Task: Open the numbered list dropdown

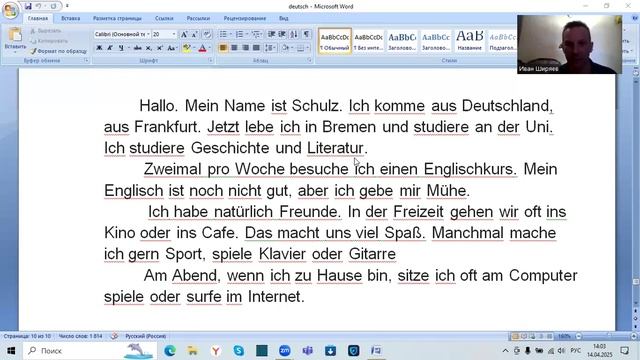Action: point(247,34)
